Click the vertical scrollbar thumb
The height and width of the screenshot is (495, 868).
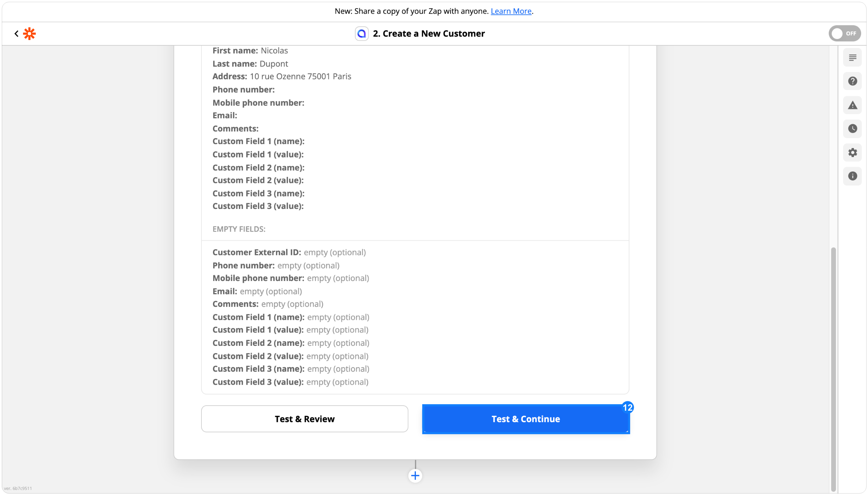833,369
